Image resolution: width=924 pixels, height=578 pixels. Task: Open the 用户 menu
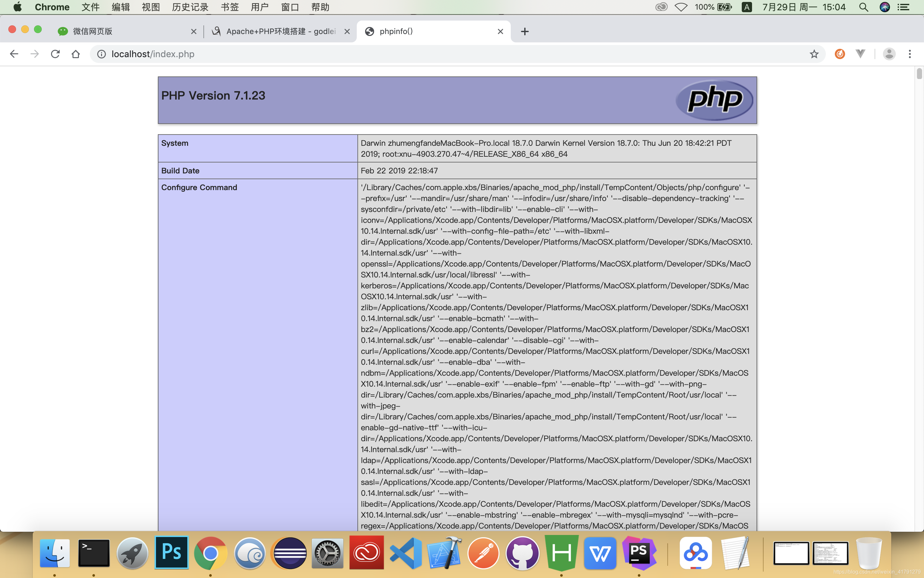(260, 7)
